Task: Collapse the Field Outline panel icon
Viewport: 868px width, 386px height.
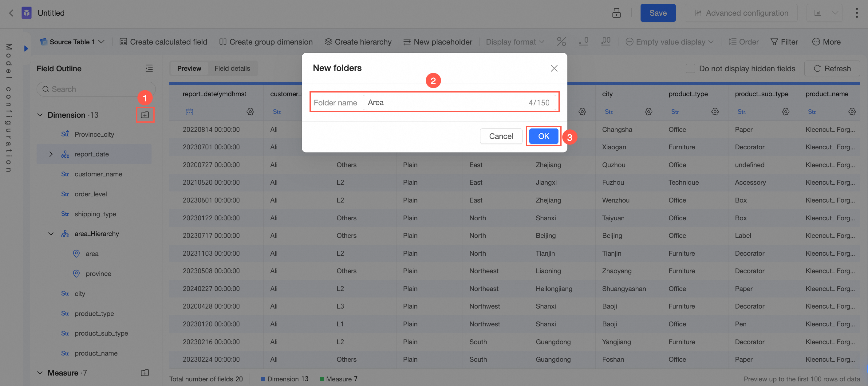Action: click(149, 68)
